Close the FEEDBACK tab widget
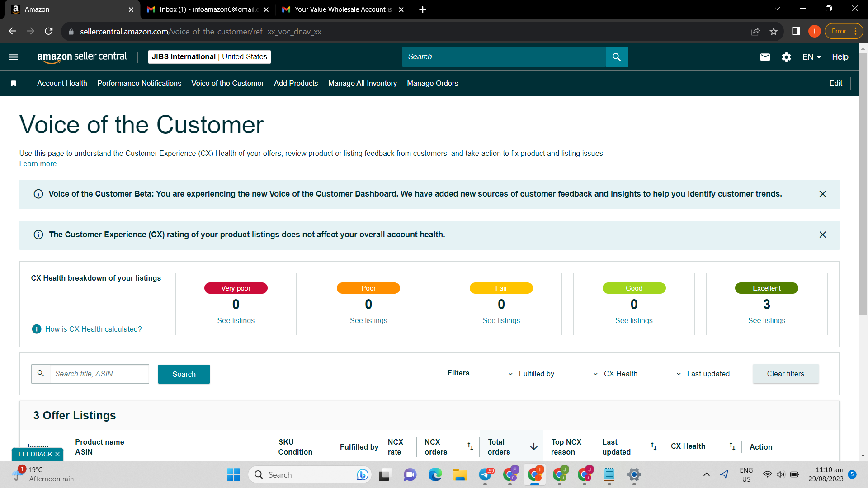The image size is (868, 488). point(57,454)
